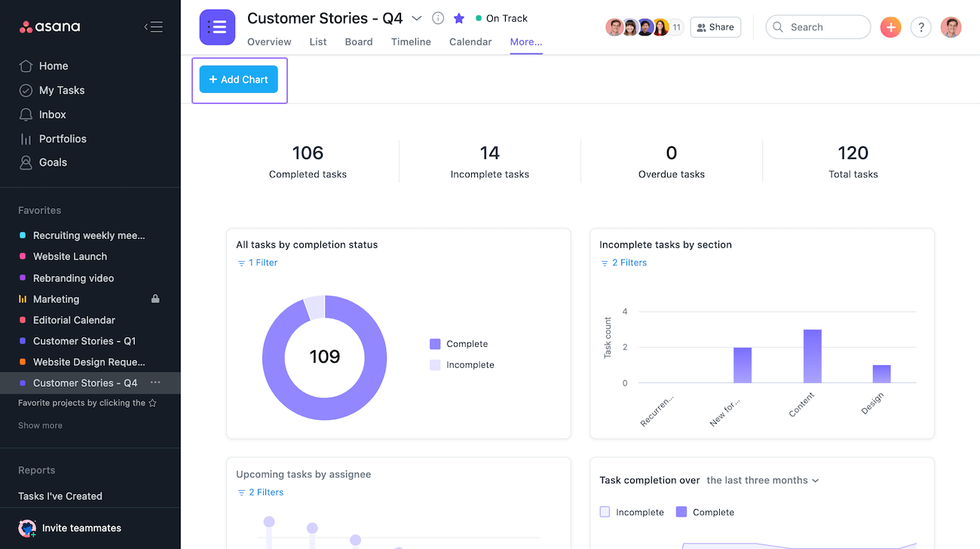
Task: Click the orange plus icon to create new work
Action: point(890,26)
